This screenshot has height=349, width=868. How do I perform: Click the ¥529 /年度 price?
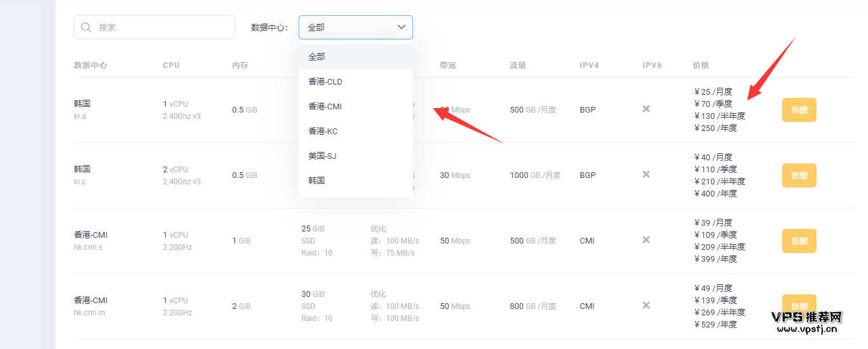click(715, 324)
